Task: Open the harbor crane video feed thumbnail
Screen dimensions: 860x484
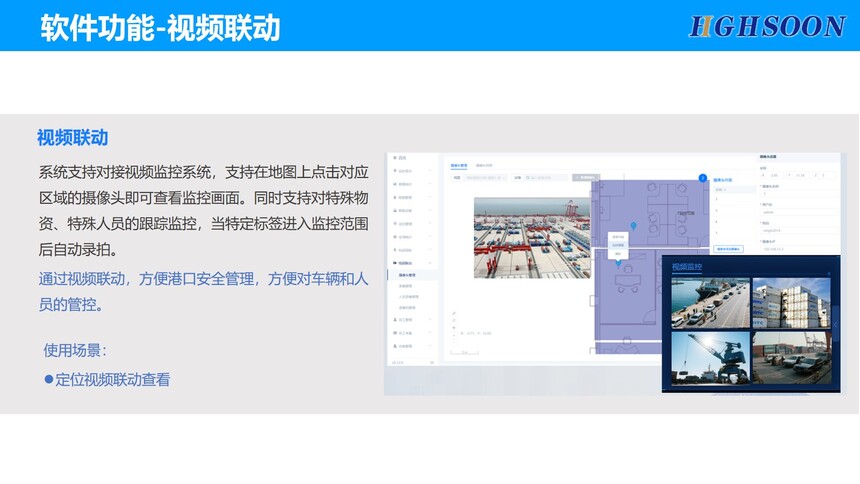Action: (710, 358)
